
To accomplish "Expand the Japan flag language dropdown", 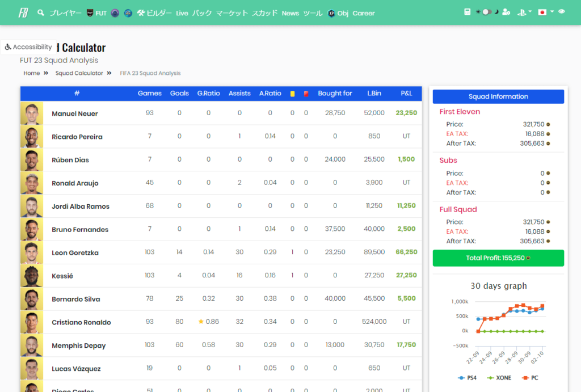I will [x=546, y=12].
